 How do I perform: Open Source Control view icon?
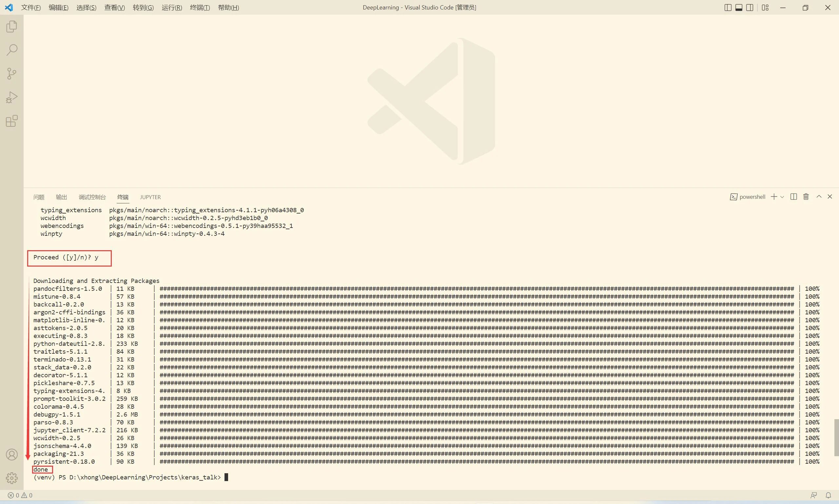[11, 74]
